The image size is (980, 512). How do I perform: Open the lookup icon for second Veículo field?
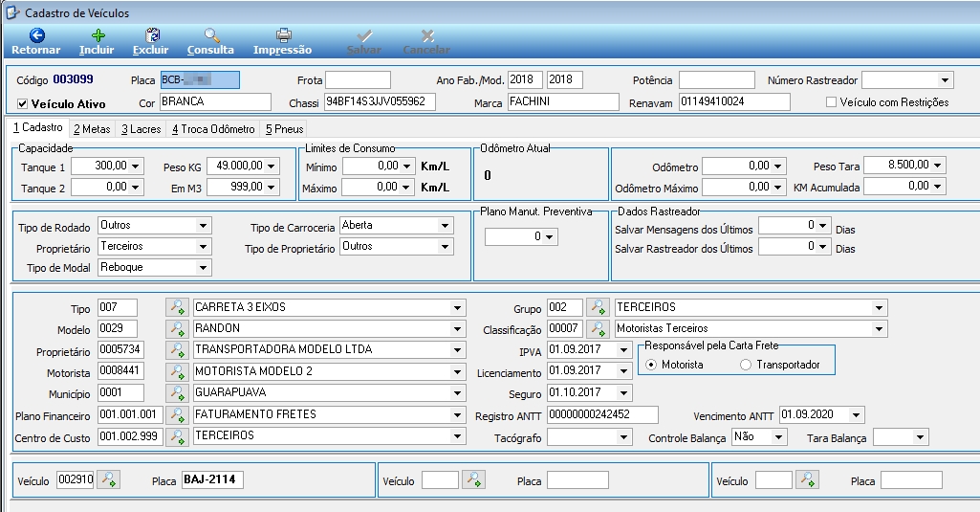coord(474,480)
